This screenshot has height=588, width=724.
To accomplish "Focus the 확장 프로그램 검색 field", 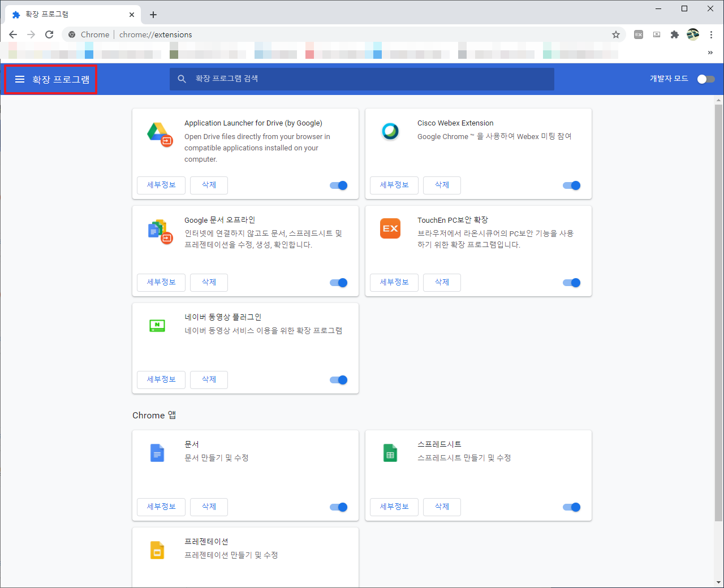I will coord(362,79).
